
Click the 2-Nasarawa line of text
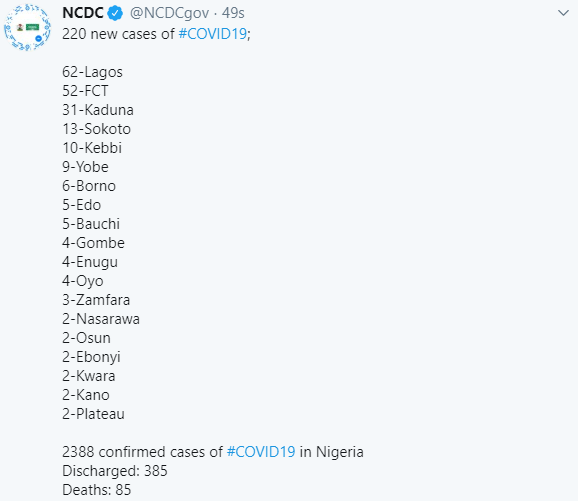coord(101,319)
